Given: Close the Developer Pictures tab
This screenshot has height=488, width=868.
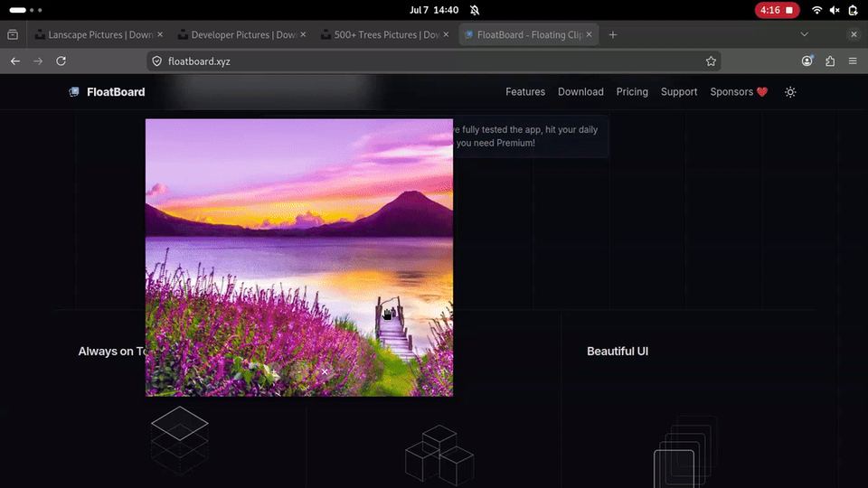Looking at the screenshot, I should pyautogui.click(x=303, y=35).
